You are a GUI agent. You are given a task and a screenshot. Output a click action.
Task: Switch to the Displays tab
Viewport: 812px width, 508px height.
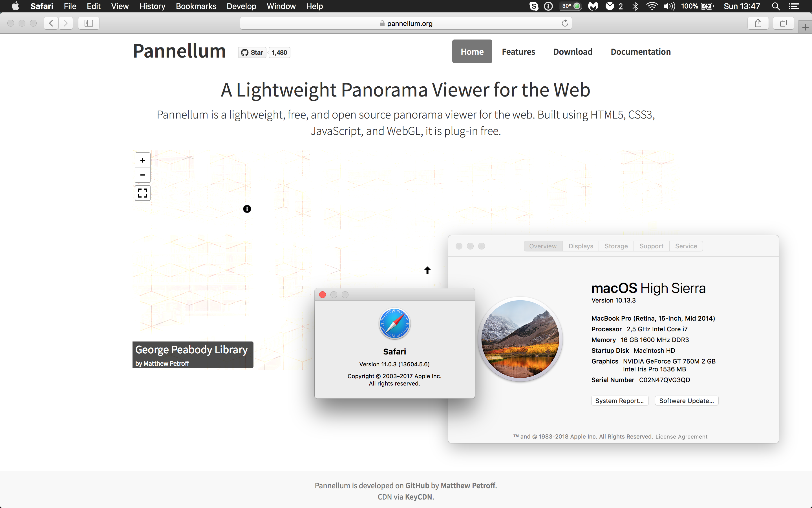tap(581, 246)
